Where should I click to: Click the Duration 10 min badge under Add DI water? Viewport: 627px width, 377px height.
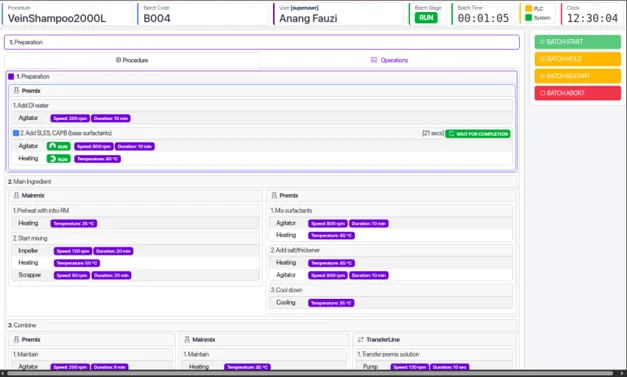pyautogui.click(x=111, y=118)
